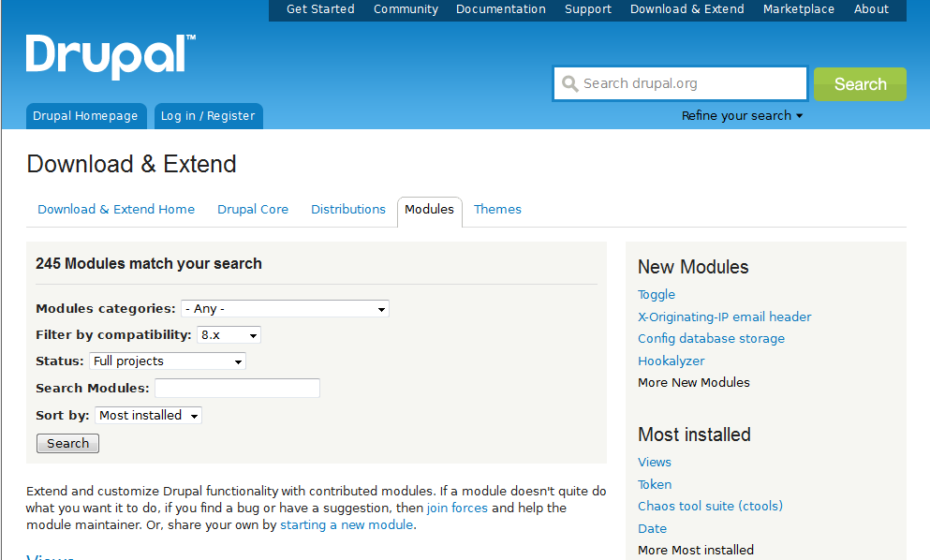
Task: Open the Filter by compatibility dropdown
Action: (229, 335)
